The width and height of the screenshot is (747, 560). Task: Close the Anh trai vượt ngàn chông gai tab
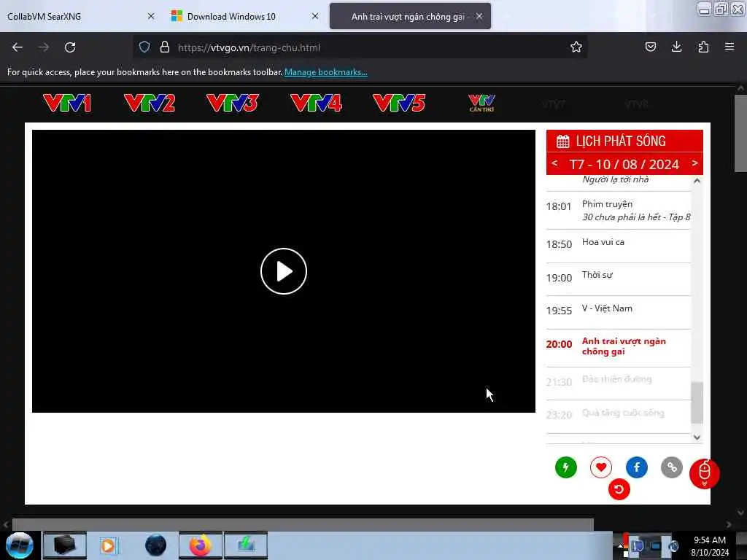point(479,16)
